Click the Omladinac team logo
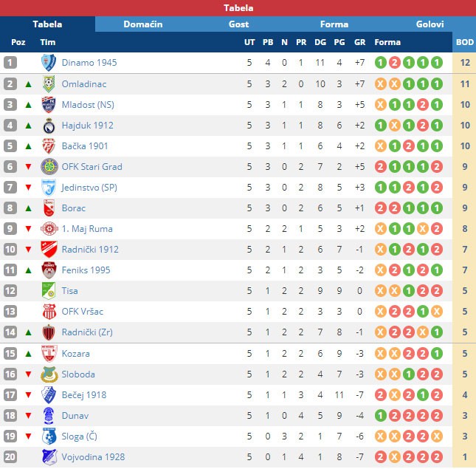 [49, 83]
